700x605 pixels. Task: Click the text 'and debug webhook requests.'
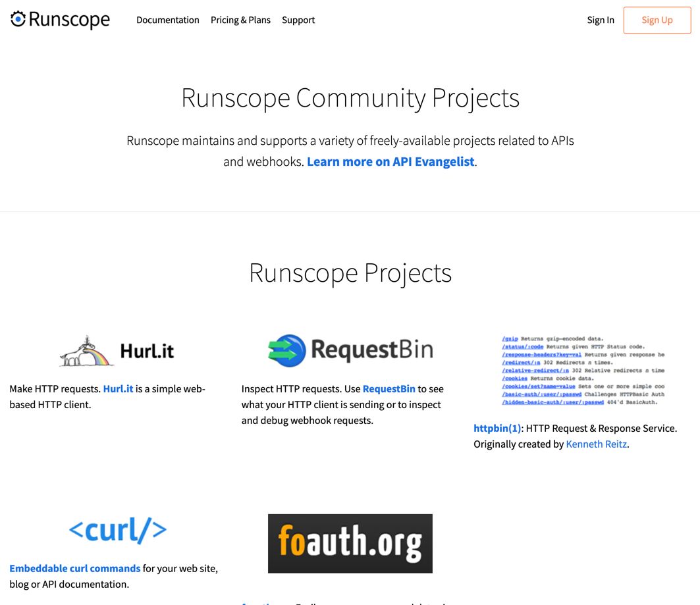pos(307,420)
